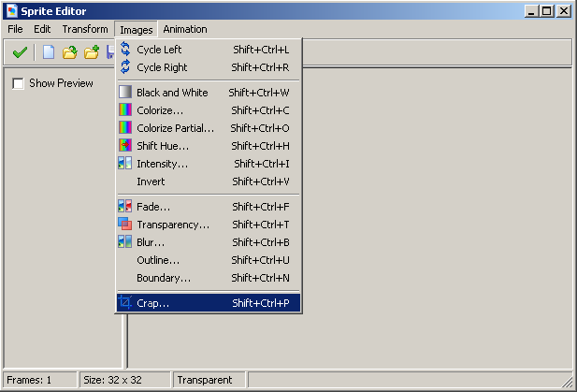Create a new sprite with blank page icon
This screenshot has height=392, width=577.
click(49, 52)
